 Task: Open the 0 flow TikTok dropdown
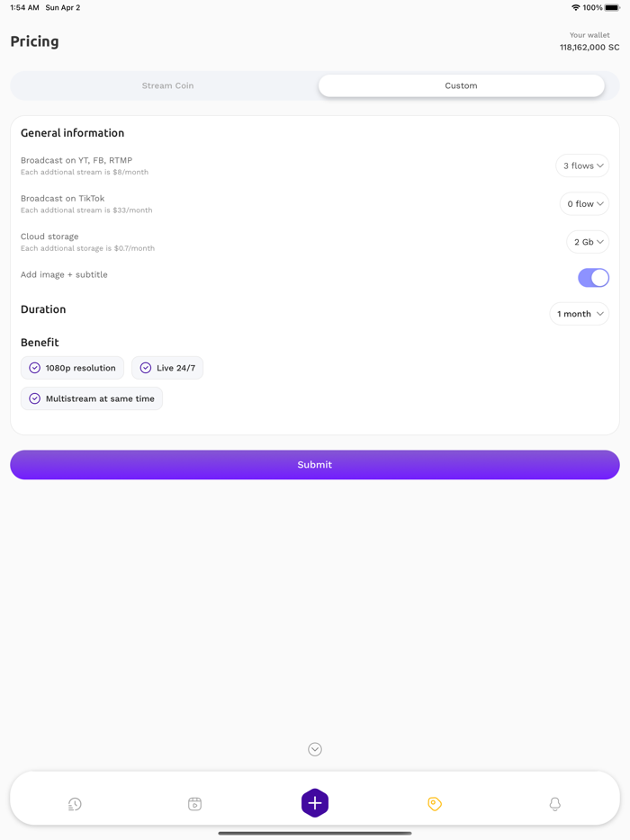(584, 203)
